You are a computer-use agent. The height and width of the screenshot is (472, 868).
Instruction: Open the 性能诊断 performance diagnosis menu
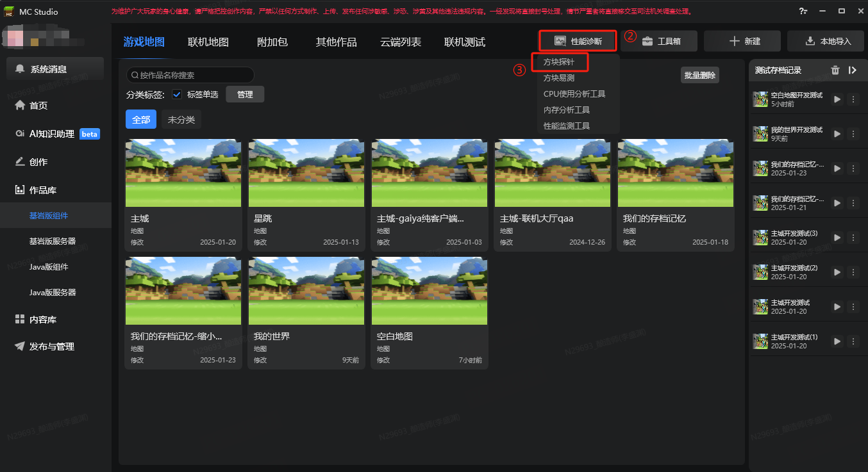(578, 41)
